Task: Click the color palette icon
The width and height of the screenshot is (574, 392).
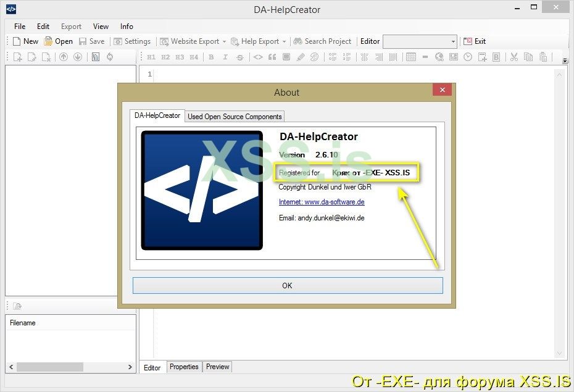Action: pos(314,57)
